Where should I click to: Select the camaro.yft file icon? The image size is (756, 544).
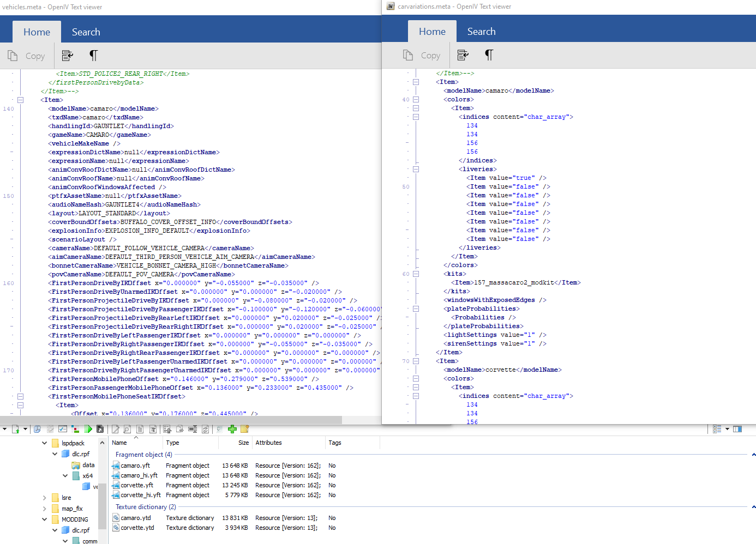coord(116,466)
